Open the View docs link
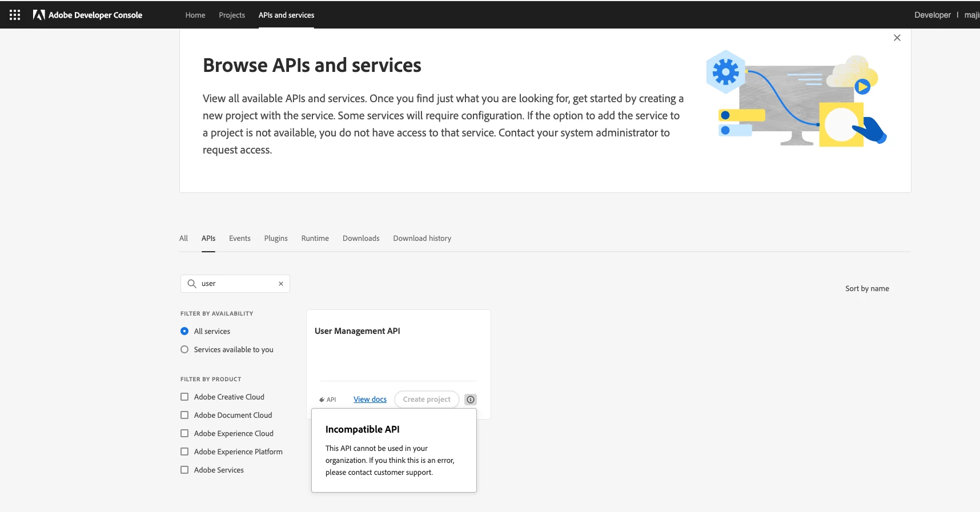The image size is (980, 512). [370, 400]
